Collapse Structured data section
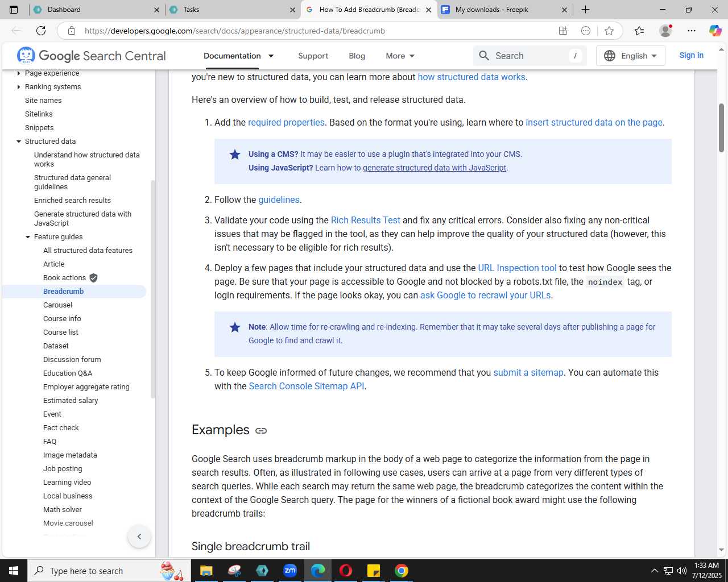Image resolution: width=728 pixels, height=582 pixels. tap(19, 142)
